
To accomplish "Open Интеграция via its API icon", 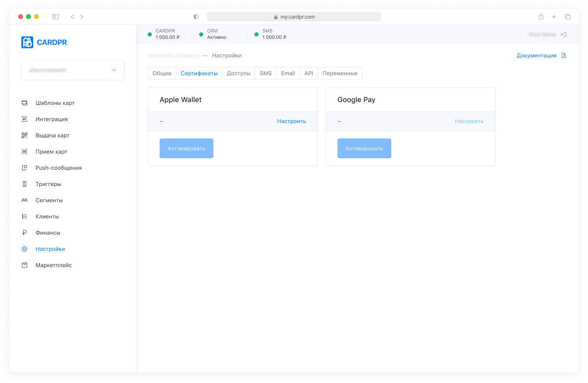I will 24,119.
